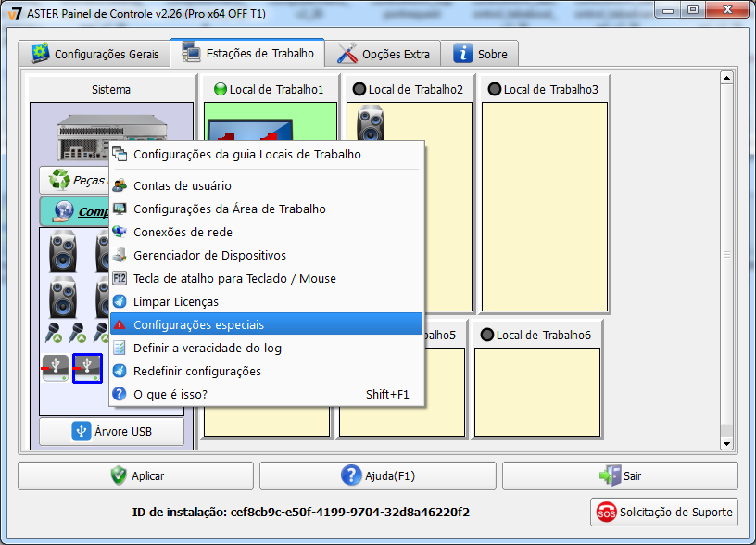Viewport: 756px width, 545px height.
Task: Click dark status light of Local de Trabalho2
Action: (x=359, y=89)
